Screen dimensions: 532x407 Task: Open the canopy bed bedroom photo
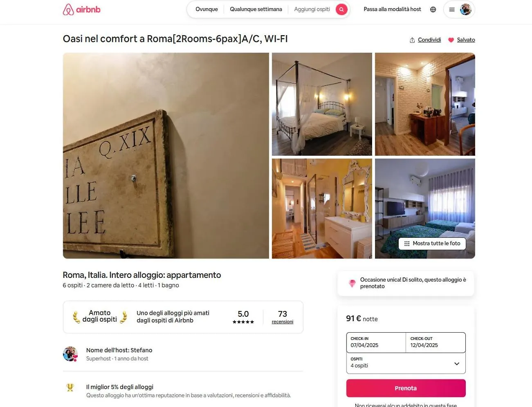(322, 104)
